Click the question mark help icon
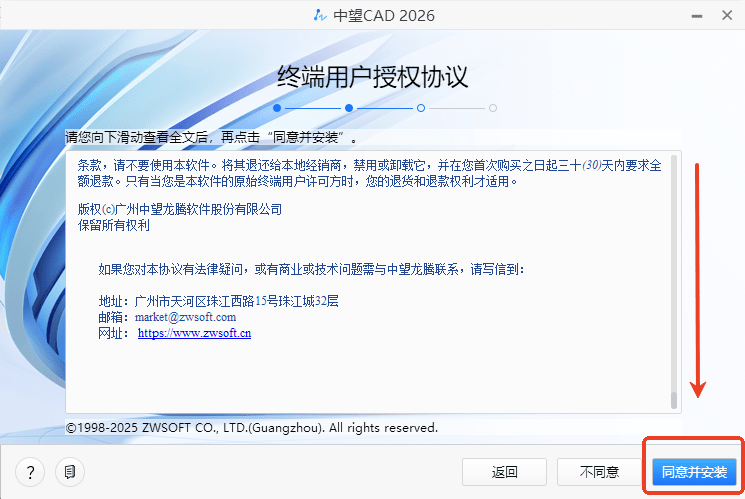The width and height of the screenshot is (745, 499). point(31,471)
